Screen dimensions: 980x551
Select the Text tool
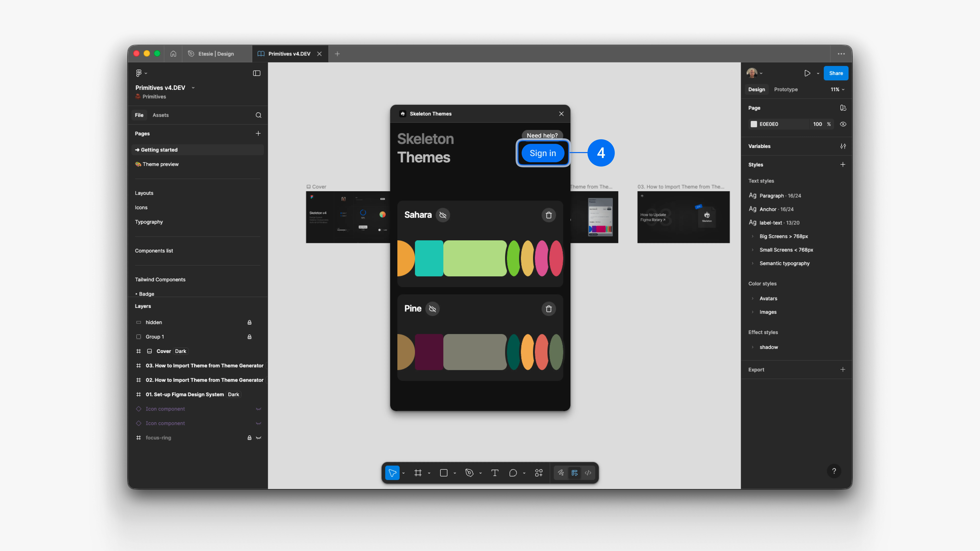point(495,473)
